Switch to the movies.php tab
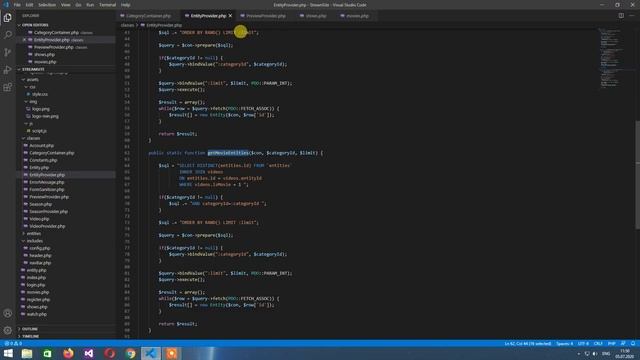Image resolution: width=640 pixels, height=360 pixels. [x=357, y=16]
